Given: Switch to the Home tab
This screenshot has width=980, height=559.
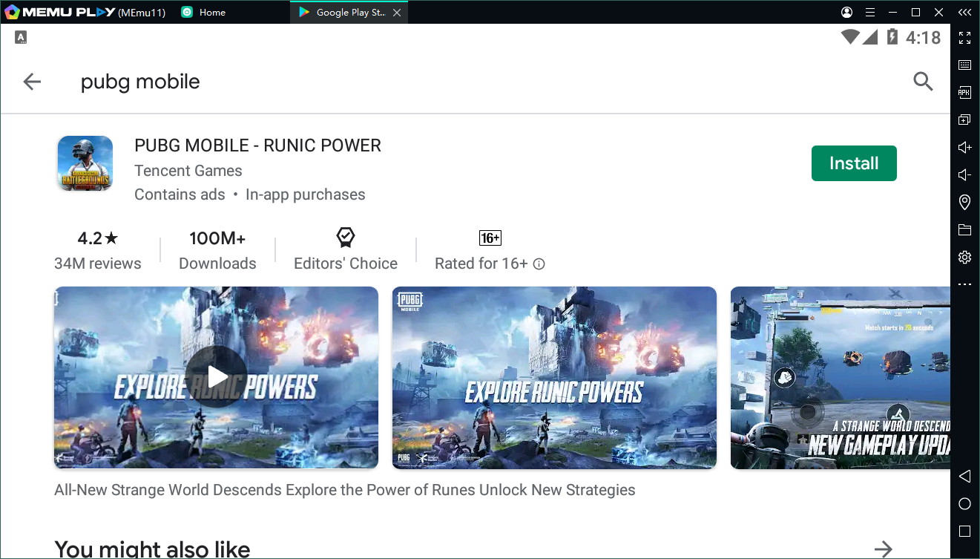Looking at the screenshot, I should point(211,13).
